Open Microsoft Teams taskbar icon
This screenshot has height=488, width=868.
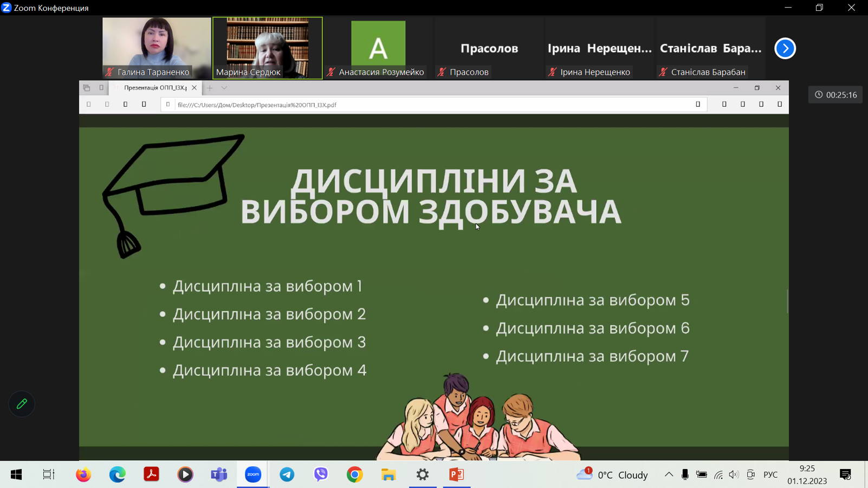pos(219,474)
